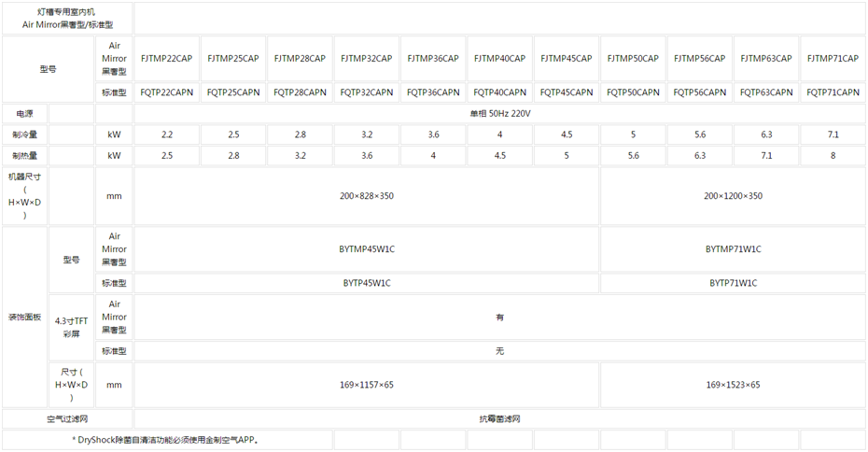868x452 pixels.
Task: Click the 灯槽专用室内机 table header
Action: [x=67, y=19]
